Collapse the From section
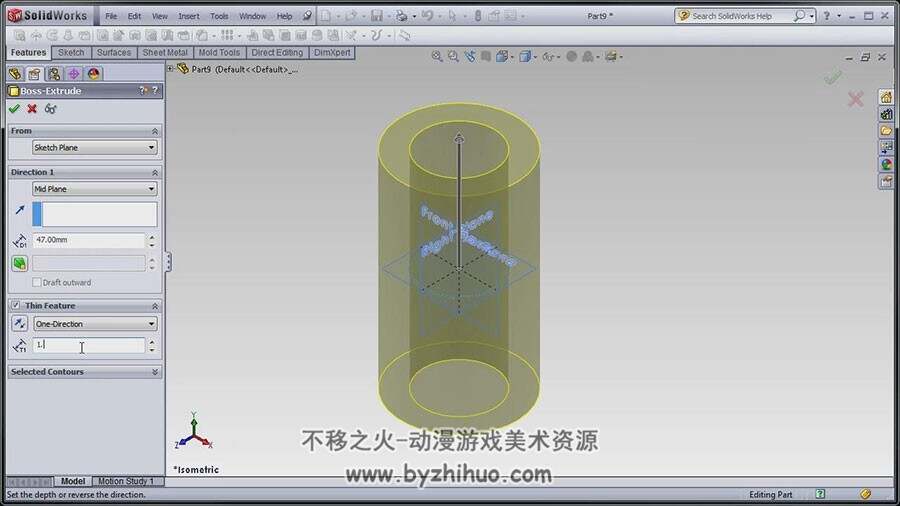Screen dimensions: 900x506 [x=154, y=131]
